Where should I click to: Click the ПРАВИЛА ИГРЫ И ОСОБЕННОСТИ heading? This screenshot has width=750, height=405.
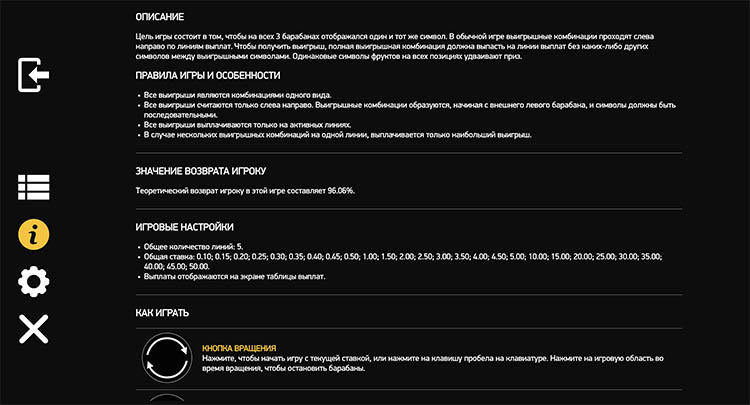pyautogui.click(x=207, y=76)
